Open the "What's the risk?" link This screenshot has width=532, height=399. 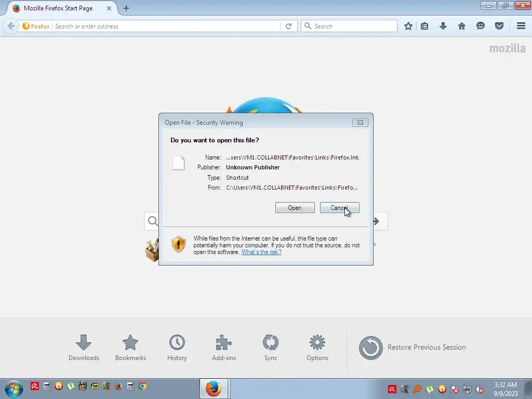pyautogui.click(x=261, y=252)
